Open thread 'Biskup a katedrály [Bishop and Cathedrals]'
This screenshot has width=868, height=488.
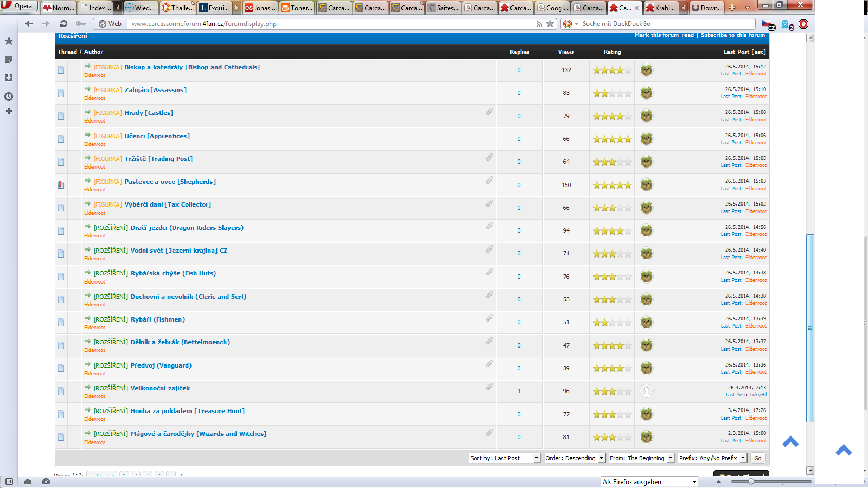pos(192,67)
